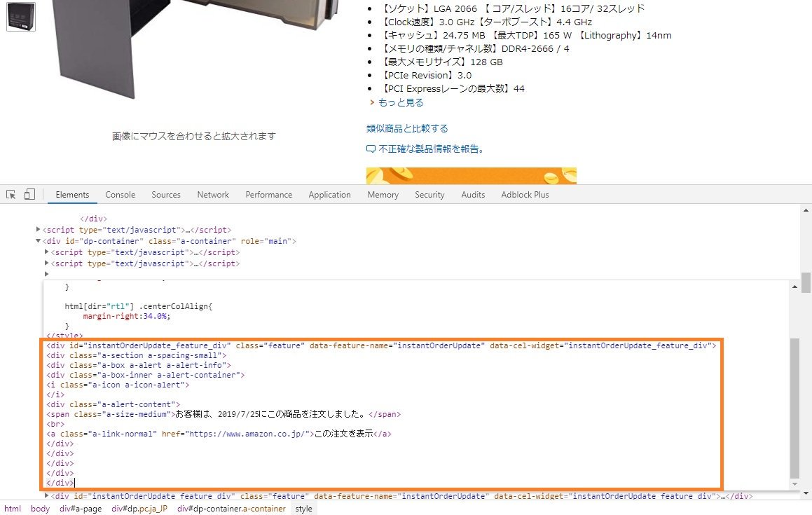This screenshot has height=515, width=812.
Task: Expand first script inside dp-container
Action: tap(47, 252)
